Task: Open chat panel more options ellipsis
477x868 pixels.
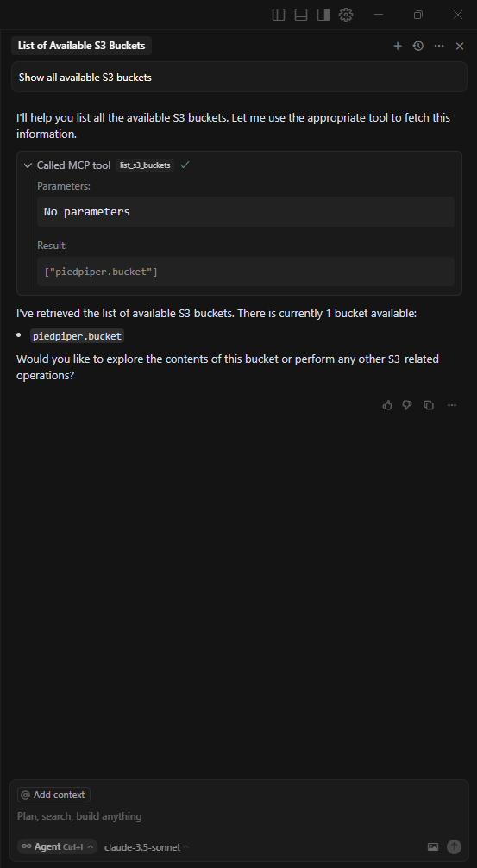Action: click(x=439, y=46)
